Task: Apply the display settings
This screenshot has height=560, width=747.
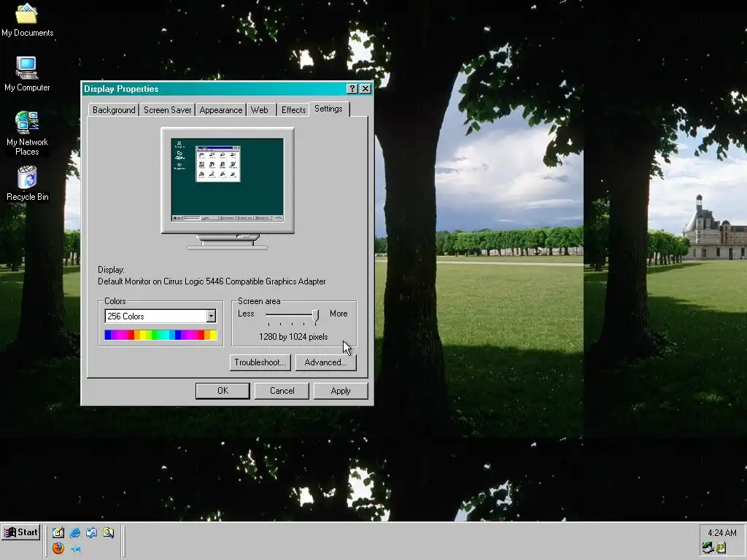Action: 341,391
